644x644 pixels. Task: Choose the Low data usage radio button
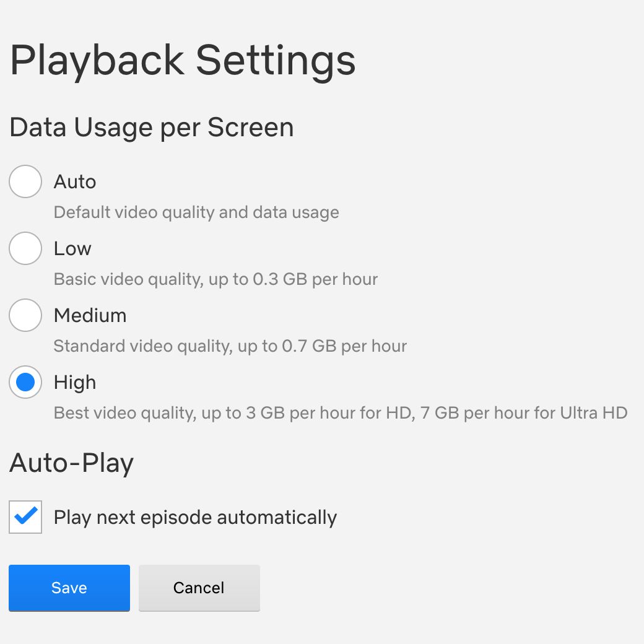click(x=25, y=248)
